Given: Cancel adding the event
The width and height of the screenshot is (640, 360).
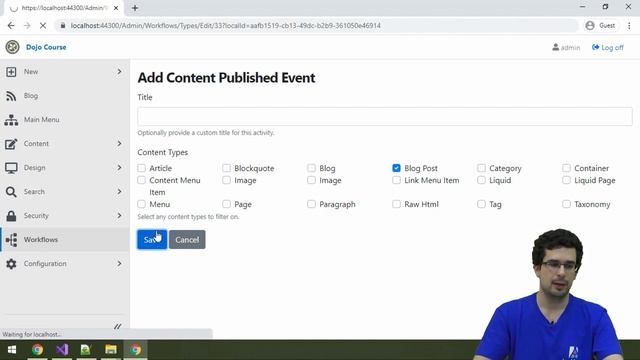Looking at the screenshot, I should pyautogui.click(x=187, y=240).
